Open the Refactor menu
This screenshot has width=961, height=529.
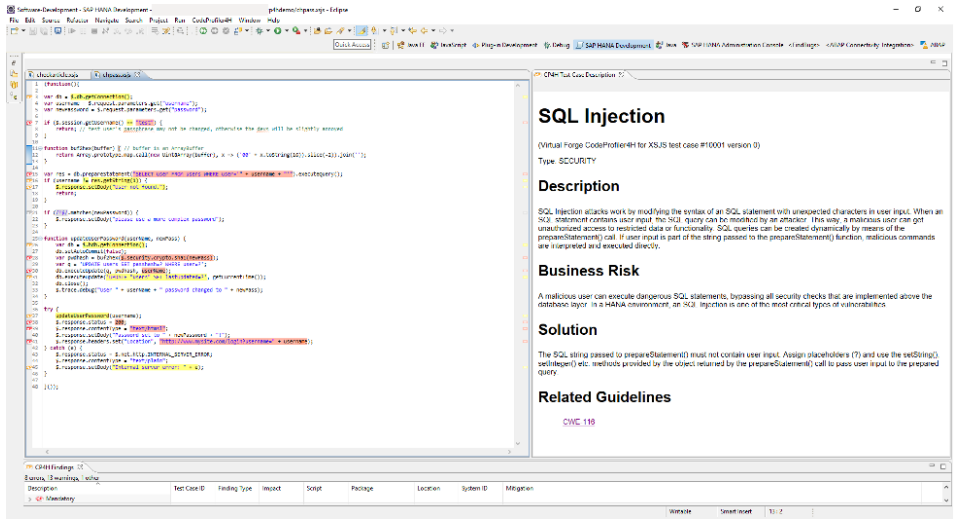click(x=79, y=20)
